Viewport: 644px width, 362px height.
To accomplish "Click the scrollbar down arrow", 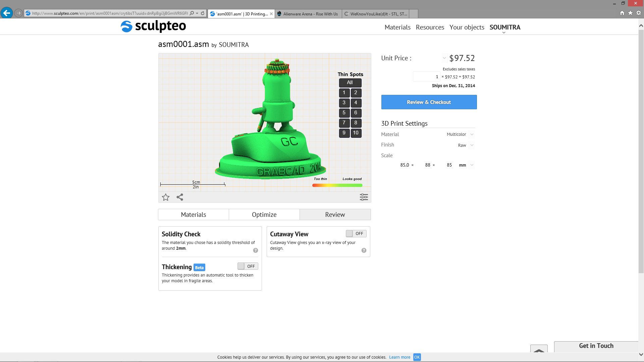I will click(x=641, y=354).
